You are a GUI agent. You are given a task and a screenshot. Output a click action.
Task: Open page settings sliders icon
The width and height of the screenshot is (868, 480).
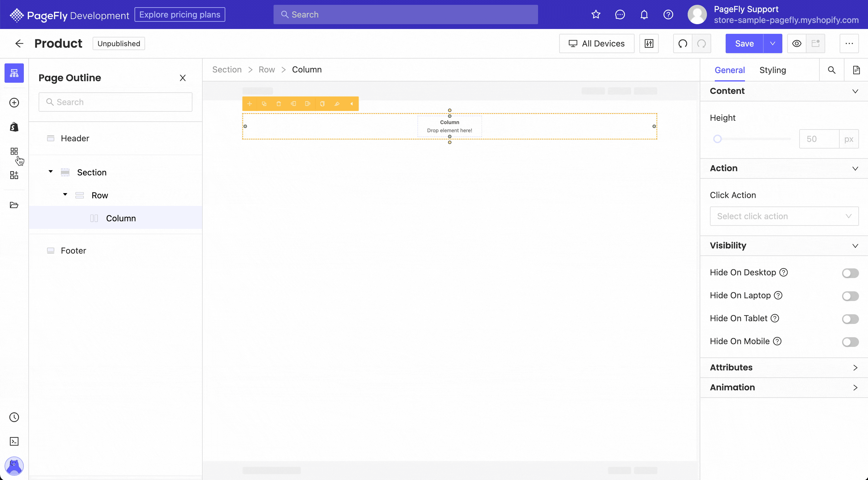[649, 43]
